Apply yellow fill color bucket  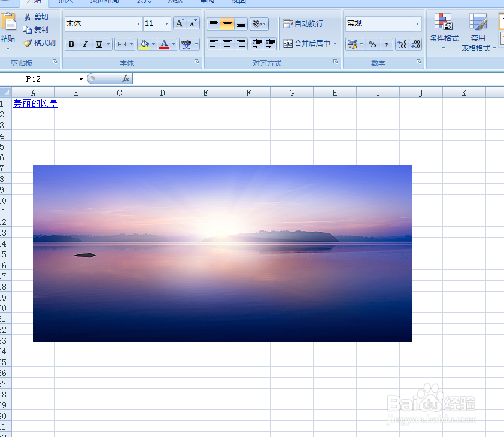coord(144,44)
